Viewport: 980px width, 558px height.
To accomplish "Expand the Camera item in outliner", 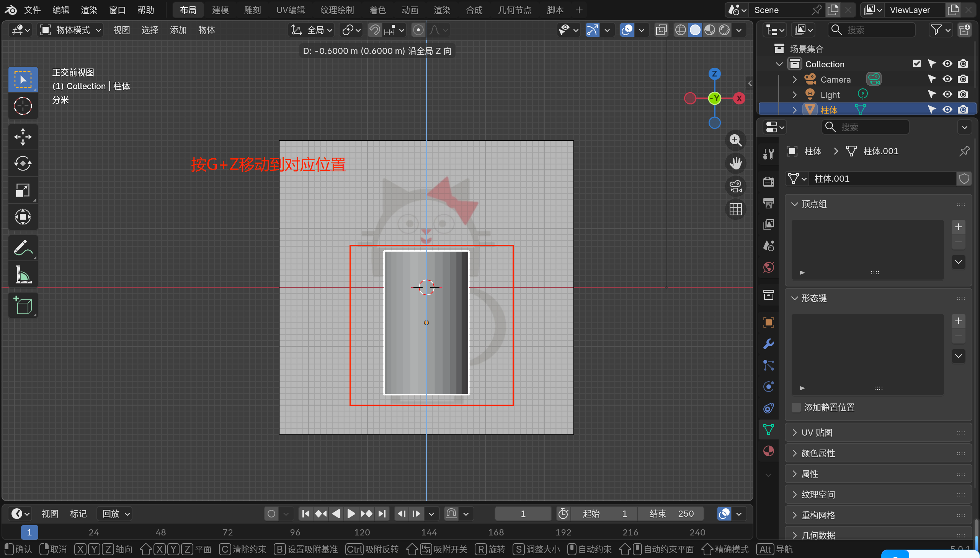I will tap(794, 79).
